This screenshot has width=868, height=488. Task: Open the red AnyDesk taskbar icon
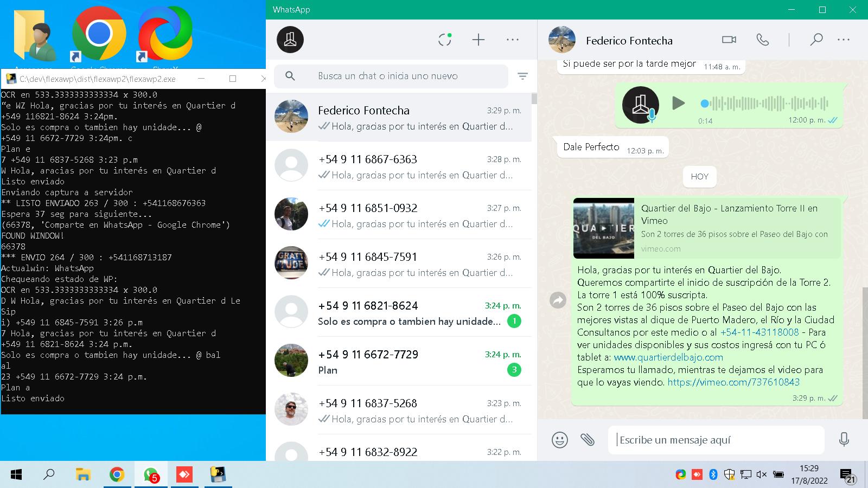(x=184, y=475)
